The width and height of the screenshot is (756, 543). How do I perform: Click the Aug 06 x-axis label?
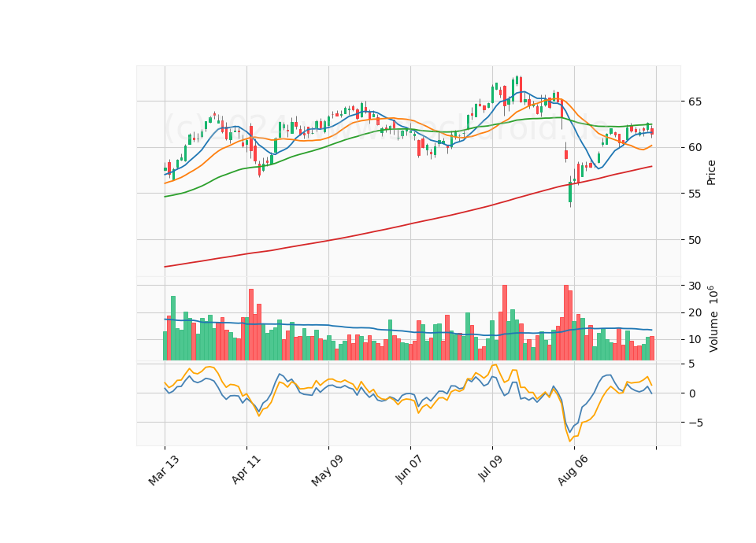573,471
